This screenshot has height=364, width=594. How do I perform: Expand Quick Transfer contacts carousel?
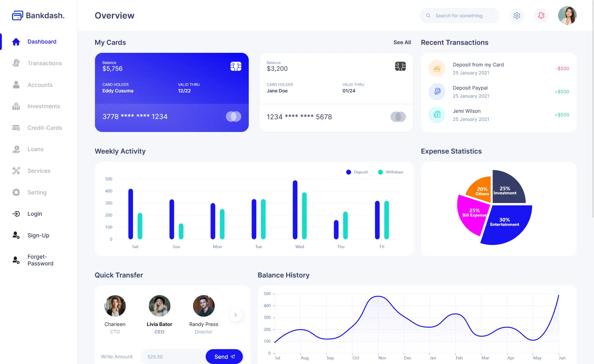coord(235,315)
